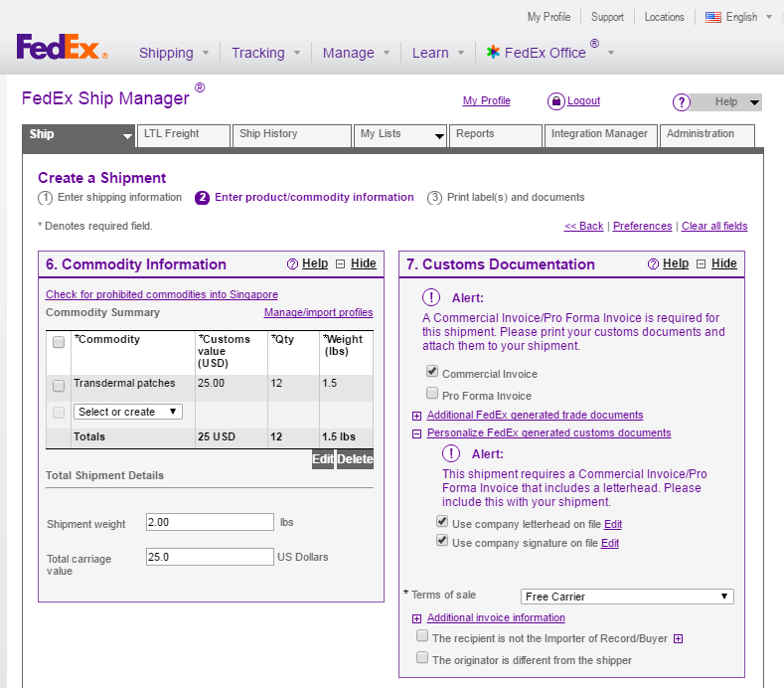Screen dimensions: 784x688
Task: Collapse Personalize FedEx generated customs documents minus icon
Action: pos(416,433)
